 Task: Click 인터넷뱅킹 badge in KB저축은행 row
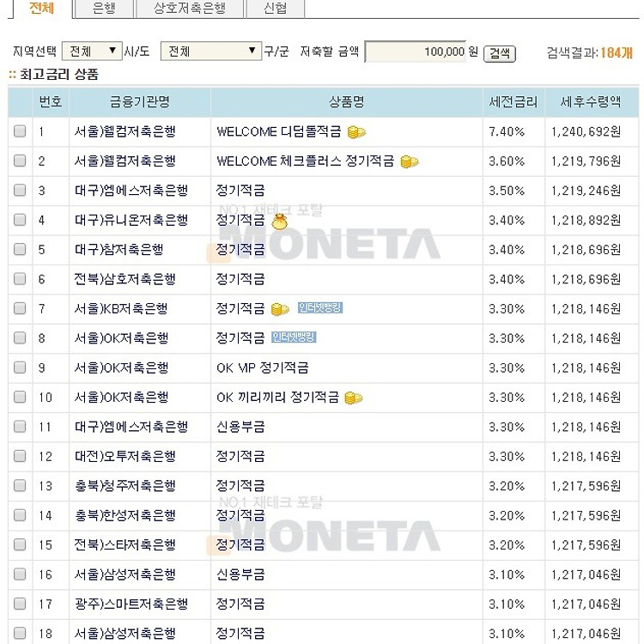[x=320, y=308]
